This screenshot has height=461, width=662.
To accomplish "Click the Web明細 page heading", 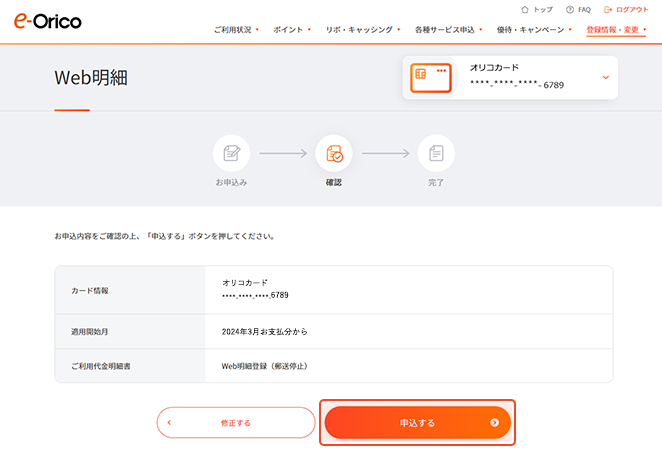I will point(91,78).
